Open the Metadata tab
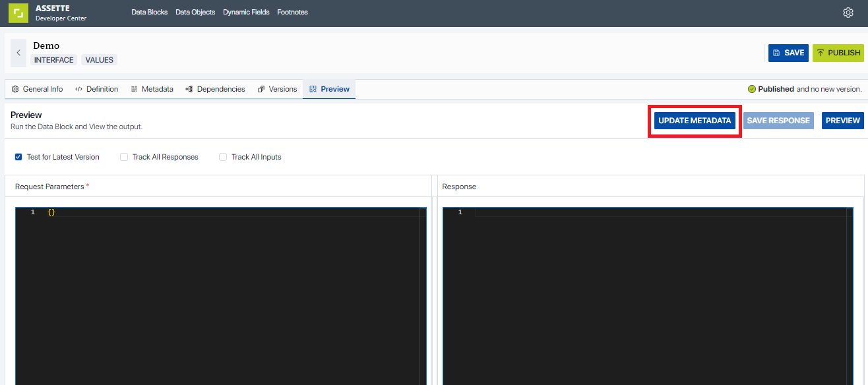Image resolution: width=868 pixels, height=385 pixels. pos(152,89)
